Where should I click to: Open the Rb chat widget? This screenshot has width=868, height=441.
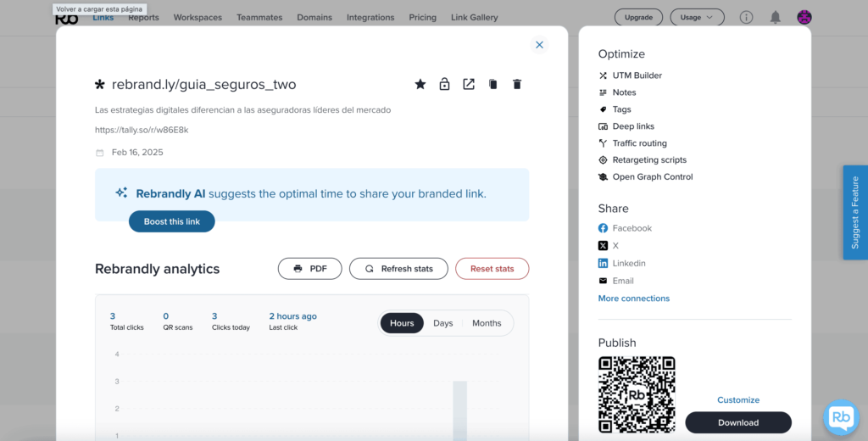(842, 417)
